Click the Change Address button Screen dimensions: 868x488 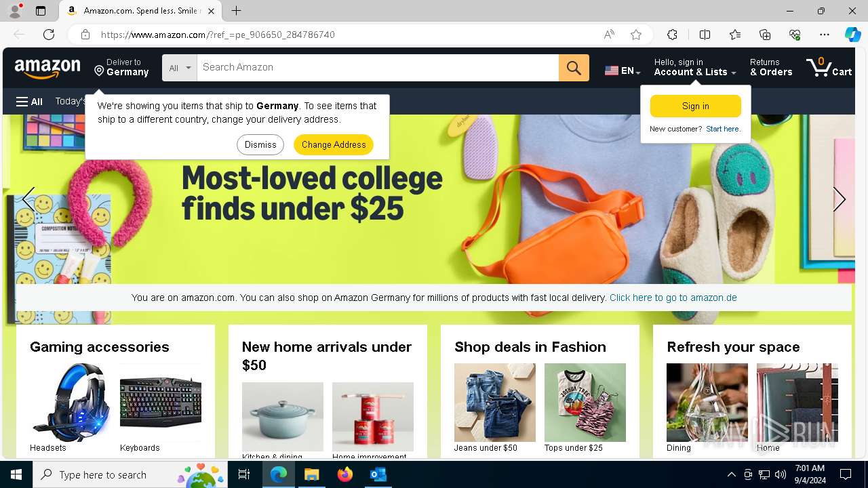(334, 144)
